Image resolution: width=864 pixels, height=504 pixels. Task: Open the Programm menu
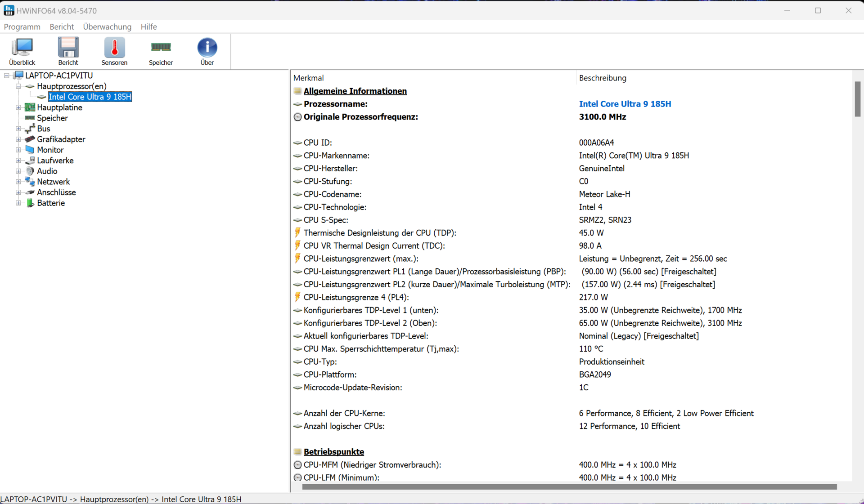coord(22,27)
